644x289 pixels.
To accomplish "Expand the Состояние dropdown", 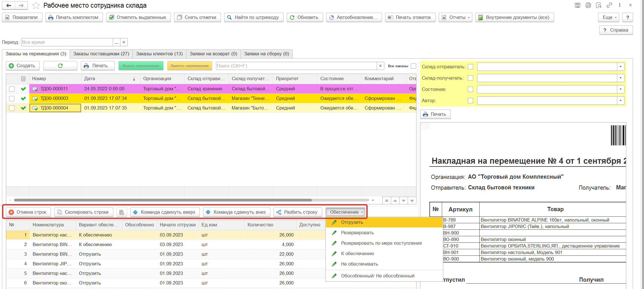I will pos(621,89).
